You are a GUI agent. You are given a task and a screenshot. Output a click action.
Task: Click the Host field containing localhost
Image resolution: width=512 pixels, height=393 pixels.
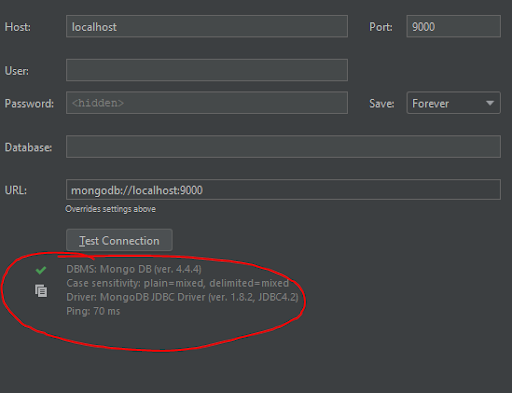coord(207,26)
